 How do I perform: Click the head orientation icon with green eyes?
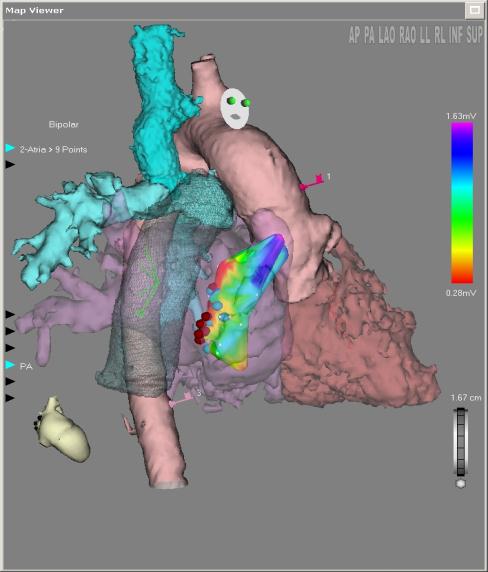pos(236,108)
